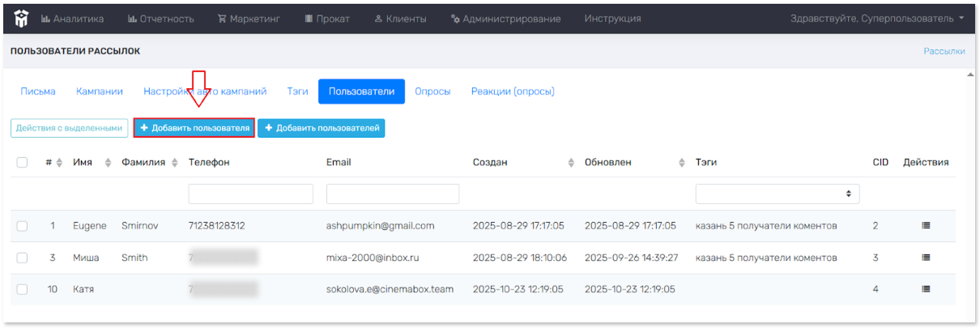The height and width of the screenshot is (328, 980).
Task: Sort by the # column arrows
Action: pos(59,163)
